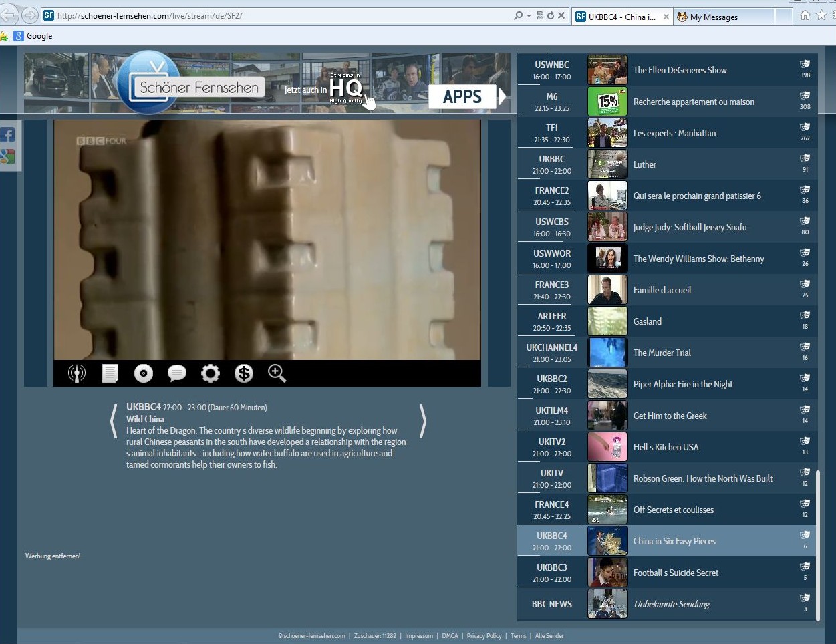
Task: Open the address bar search dropdown arrow
Action: [x=529, y=15]
